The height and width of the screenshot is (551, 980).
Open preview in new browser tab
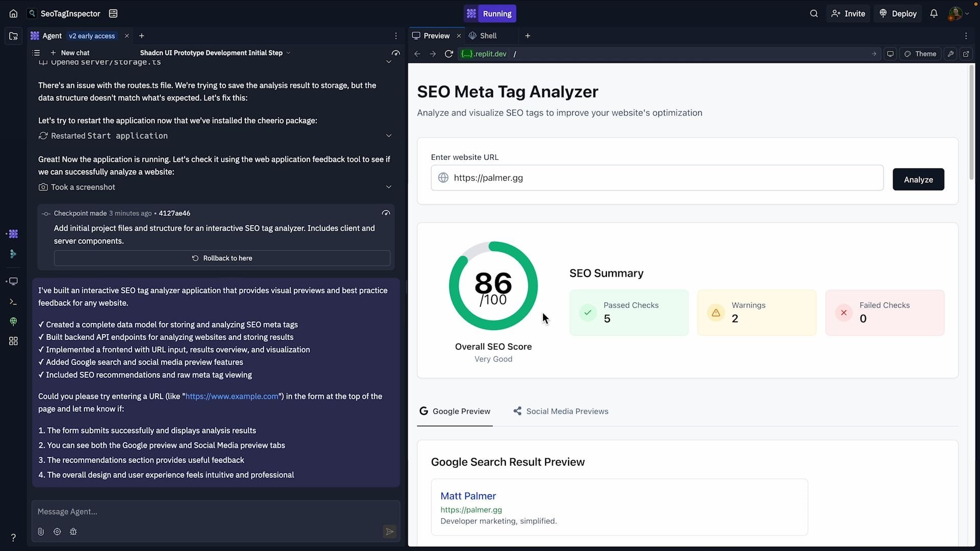(x=966, y=54)
